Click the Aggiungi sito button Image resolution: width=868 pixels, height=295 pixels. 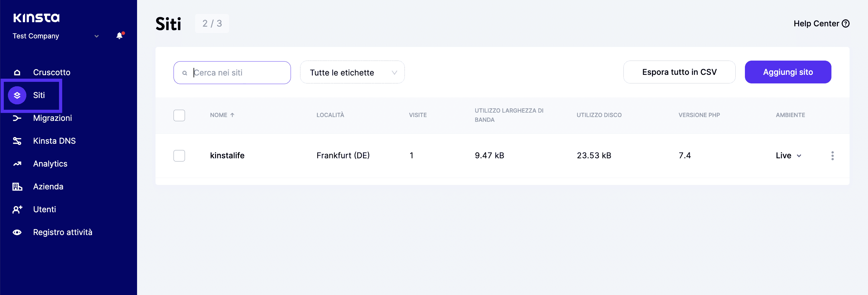point(788,72)
